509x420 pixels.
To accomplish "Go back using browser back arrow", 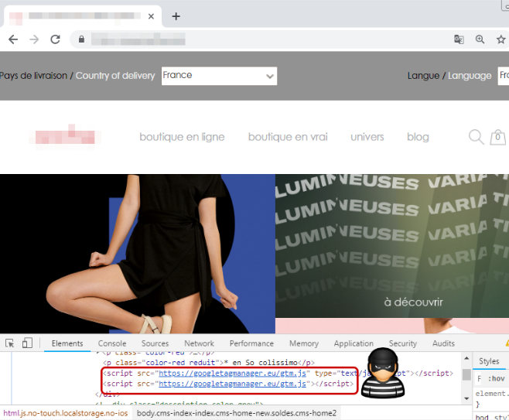I will 13,39.
